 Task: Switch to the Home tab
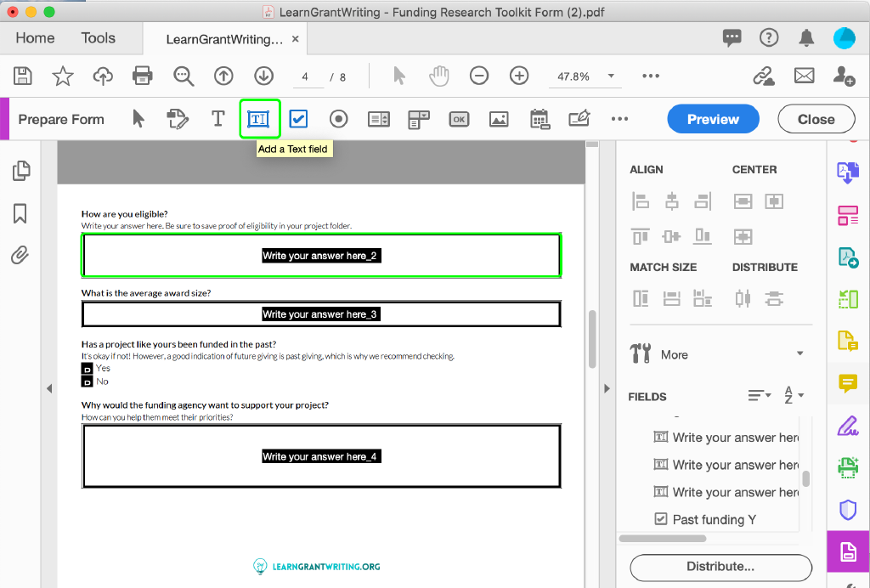click(35, 38)
